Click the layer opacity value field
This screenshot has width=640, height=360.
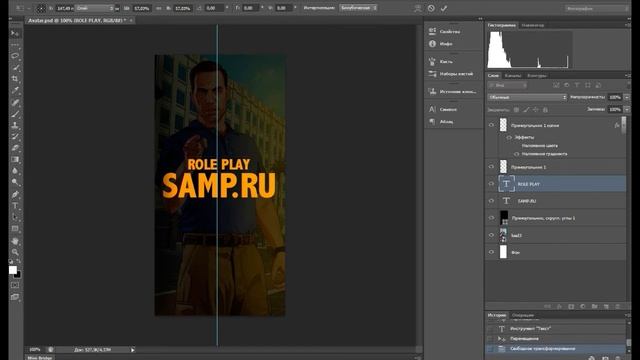[615, 97]
